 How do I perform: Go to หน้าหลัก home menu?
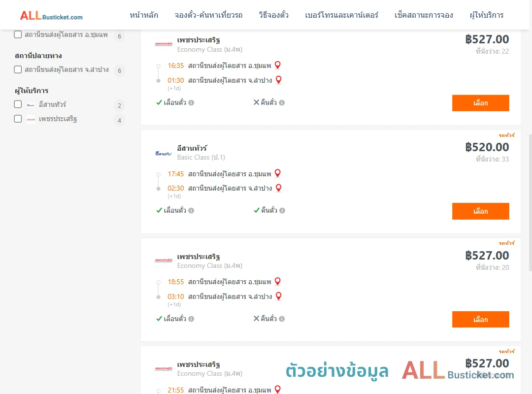click(x=144, y=15)
